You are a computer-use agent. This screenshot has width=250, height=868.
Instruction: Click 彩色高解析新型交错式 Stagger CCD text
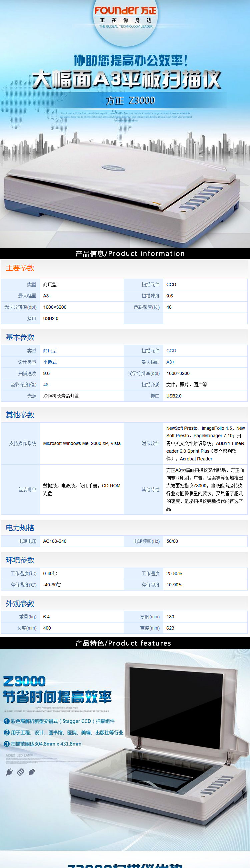[63, 721]
